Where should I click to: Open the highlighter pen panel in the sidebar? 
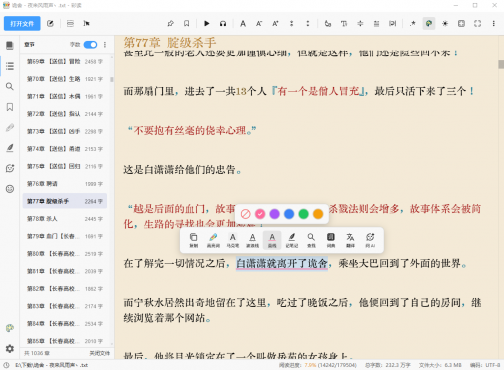pos(10,128)
